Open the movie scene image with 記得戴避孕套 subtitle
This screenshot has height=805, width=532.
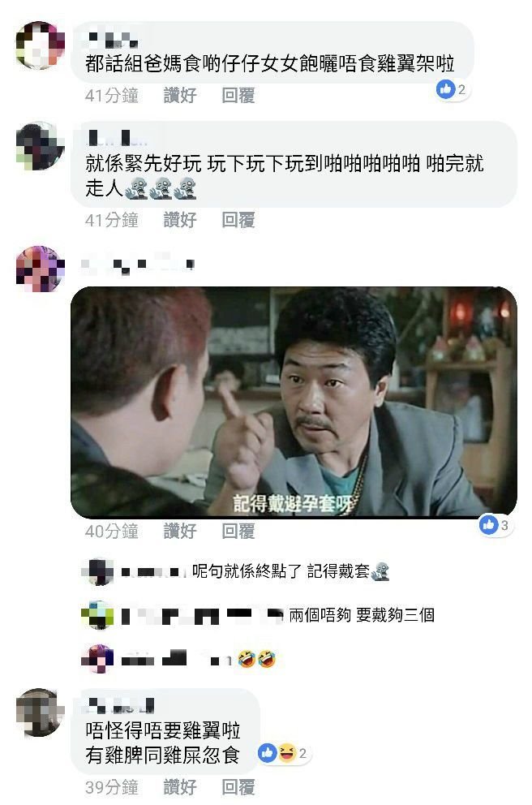(x=294, y=402)
